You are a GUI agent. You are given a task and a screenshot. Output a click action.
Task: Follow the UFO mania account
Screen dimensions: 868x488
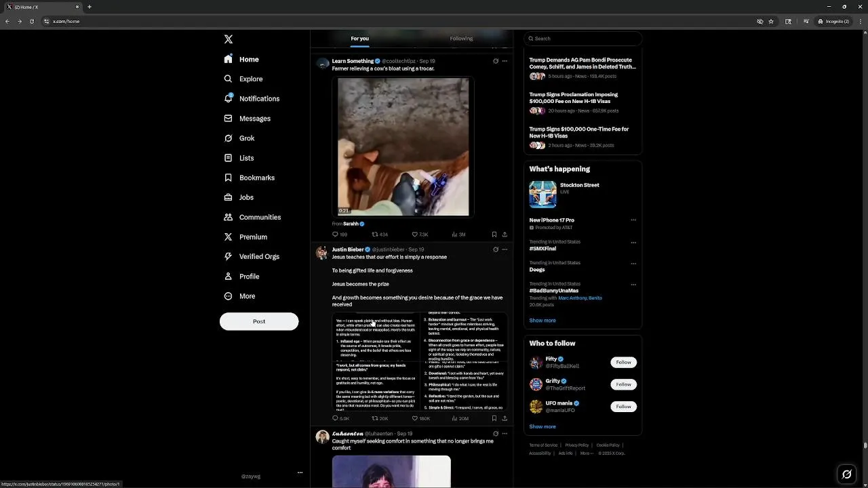coord(623,407)
